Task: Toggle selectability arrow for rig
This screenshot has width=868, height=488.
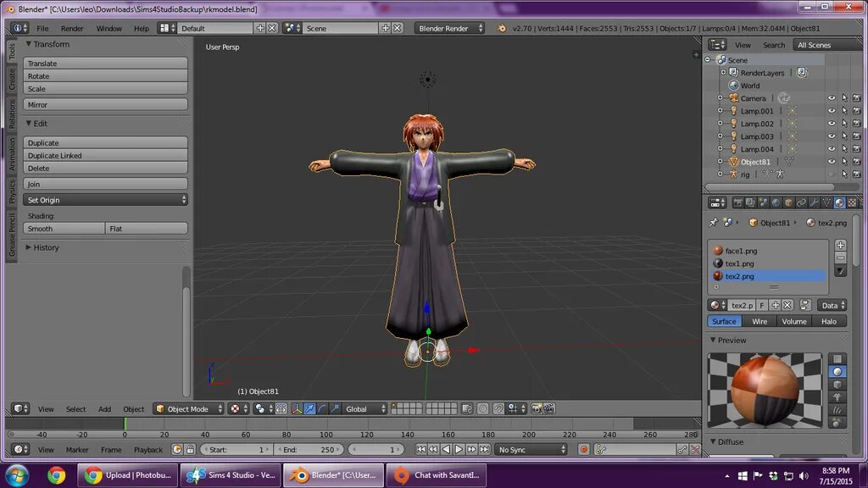Action: click(x=844, y=175)
